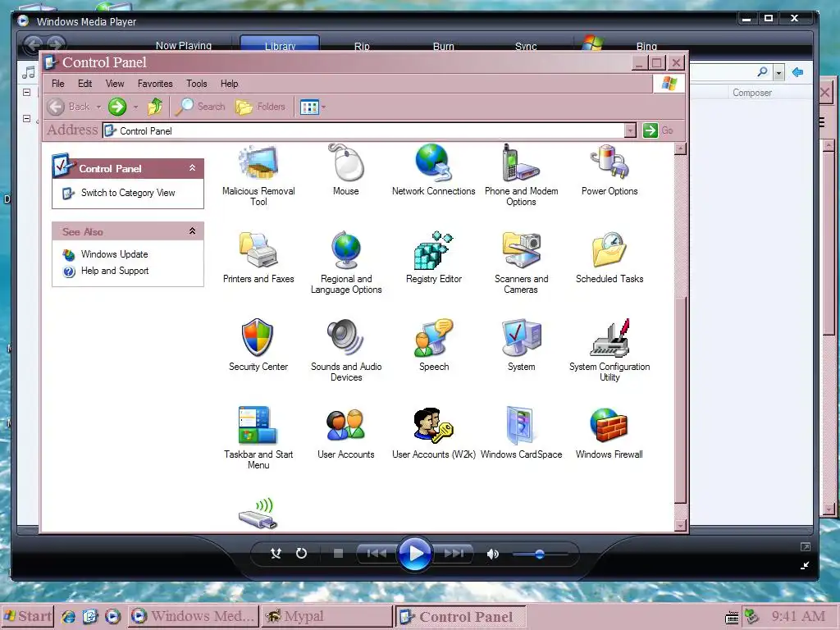840x630 pixels.
Task: Collapse the first Media Player tree node
Action: pyautogui.click(x=26, y=92)
